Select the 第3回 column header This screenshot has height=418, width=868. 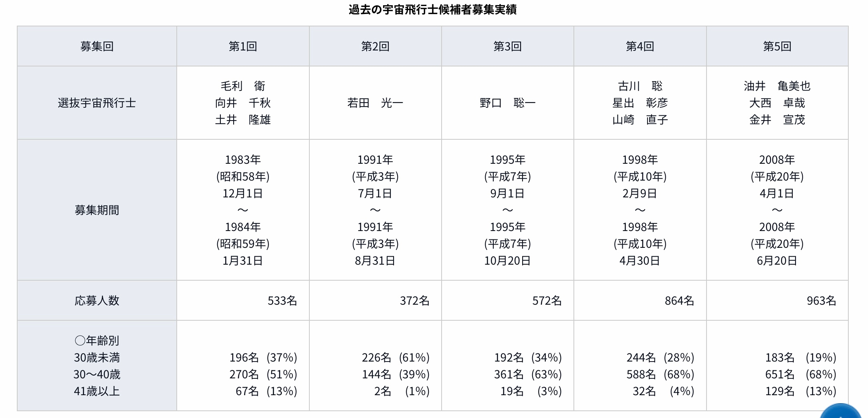(507, 46)
